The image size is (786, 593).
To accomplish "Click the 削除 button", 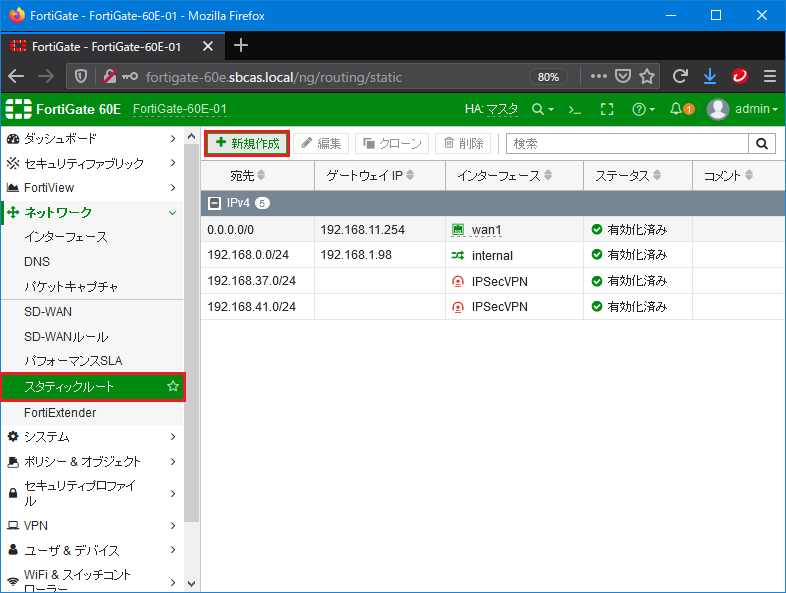I will point(464,144).
